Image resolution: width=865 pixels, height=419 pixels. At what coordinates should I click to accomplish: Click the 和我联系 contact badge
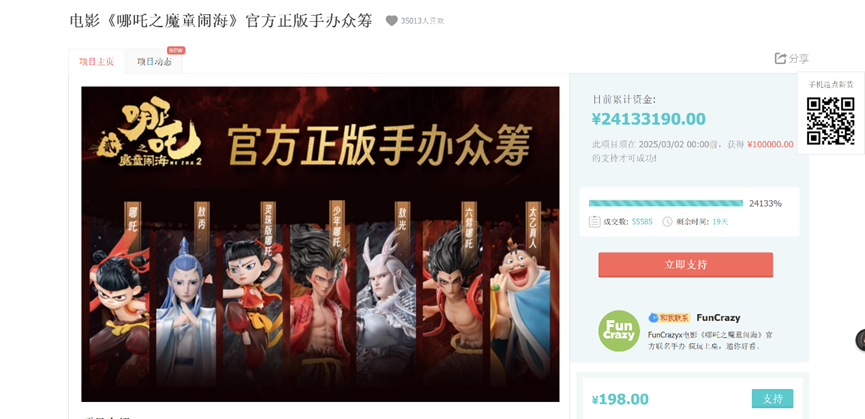670,318
